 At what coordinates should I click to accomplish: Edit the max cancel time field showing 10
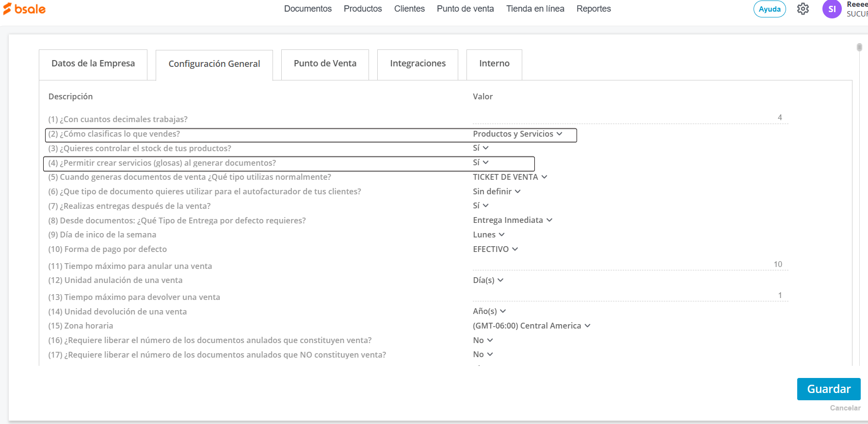pyautogui.click(x=630, y=265)
